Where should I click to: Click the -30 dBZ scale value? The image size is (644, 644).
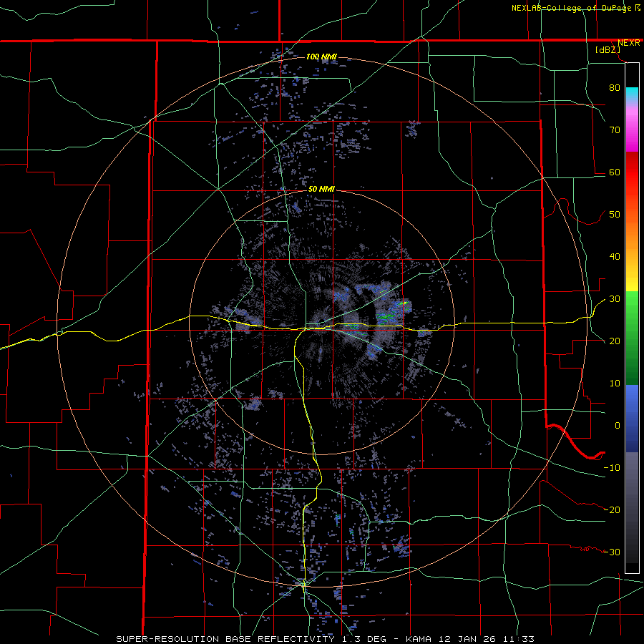pyautogui.click(x=612, y=552)
